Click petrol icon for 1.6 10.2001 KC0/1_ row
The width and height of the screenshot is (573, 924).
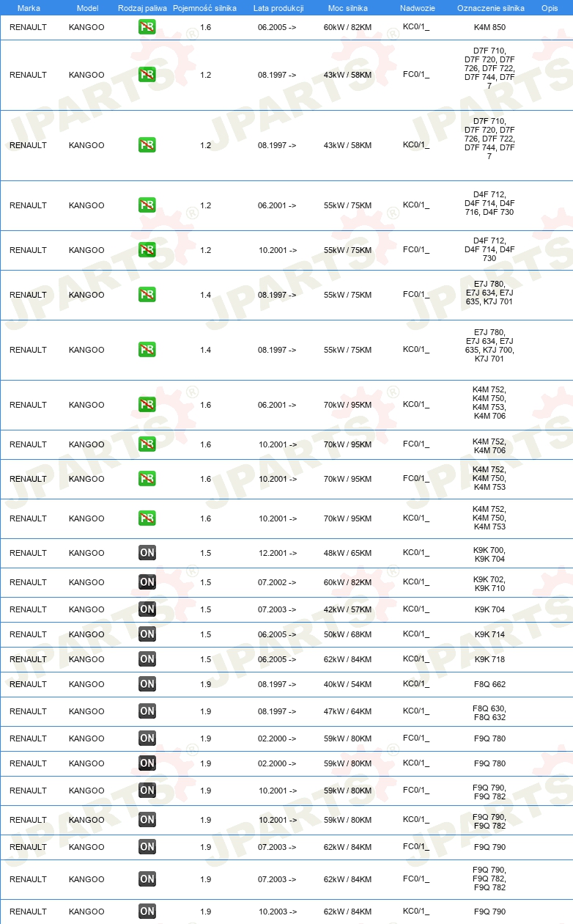(147, 518)
